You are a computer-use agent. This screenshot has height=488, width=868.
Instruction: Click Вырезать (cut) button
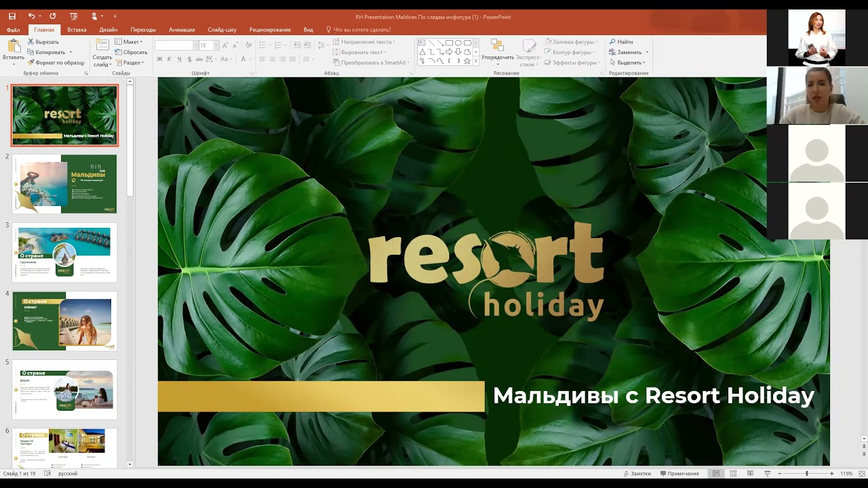point(43,42)
